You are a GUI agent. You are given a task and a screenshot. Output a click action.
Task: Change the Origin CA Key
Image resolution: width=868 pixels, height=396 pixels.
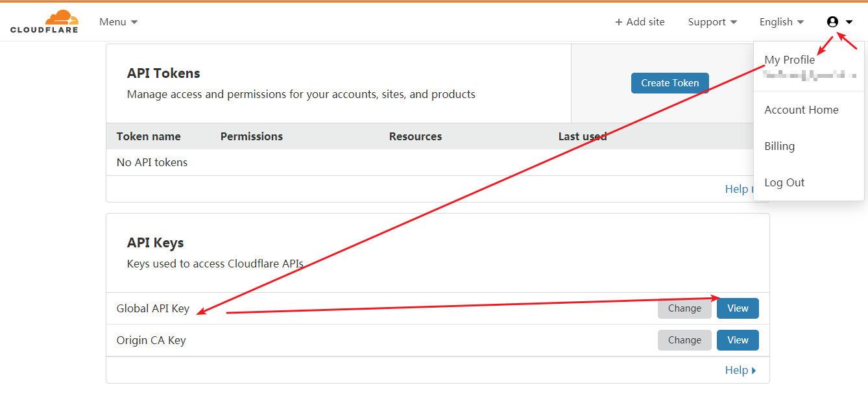[x=684, y=340]
